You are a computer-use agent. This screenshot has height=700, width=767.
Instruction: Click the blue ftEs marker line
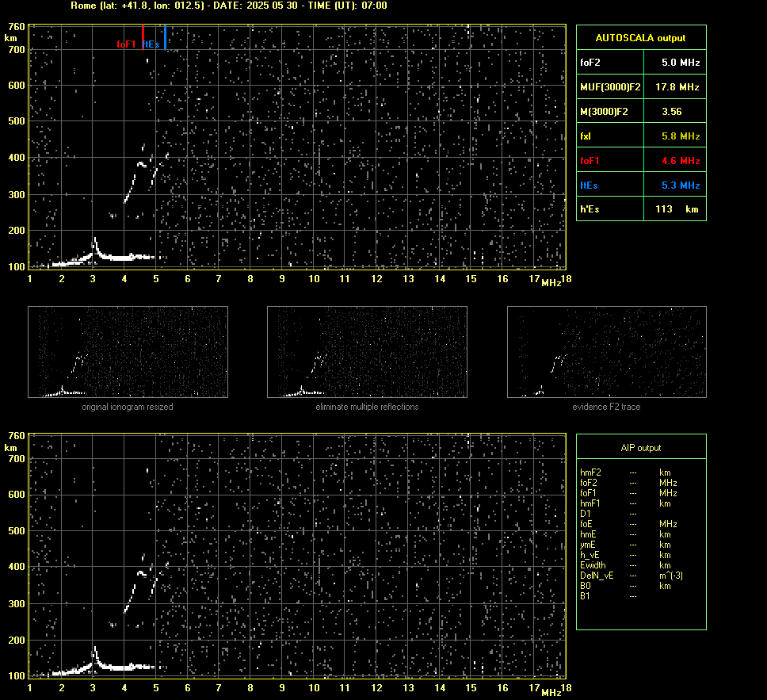[166, 36]
